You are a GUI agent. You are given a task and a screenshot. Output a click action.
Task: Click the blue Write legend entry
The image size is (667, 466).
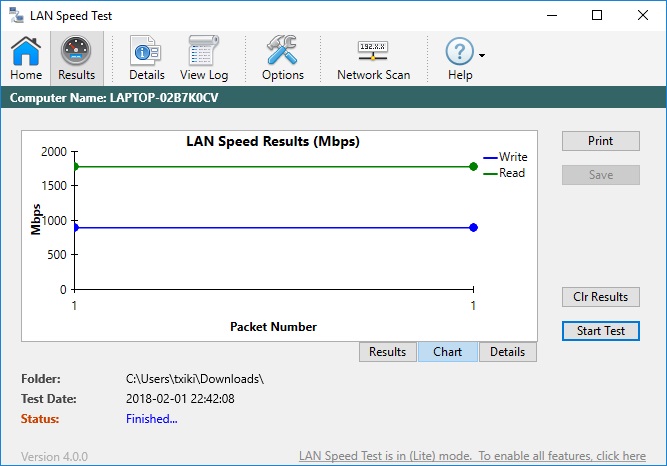[505, 157]
